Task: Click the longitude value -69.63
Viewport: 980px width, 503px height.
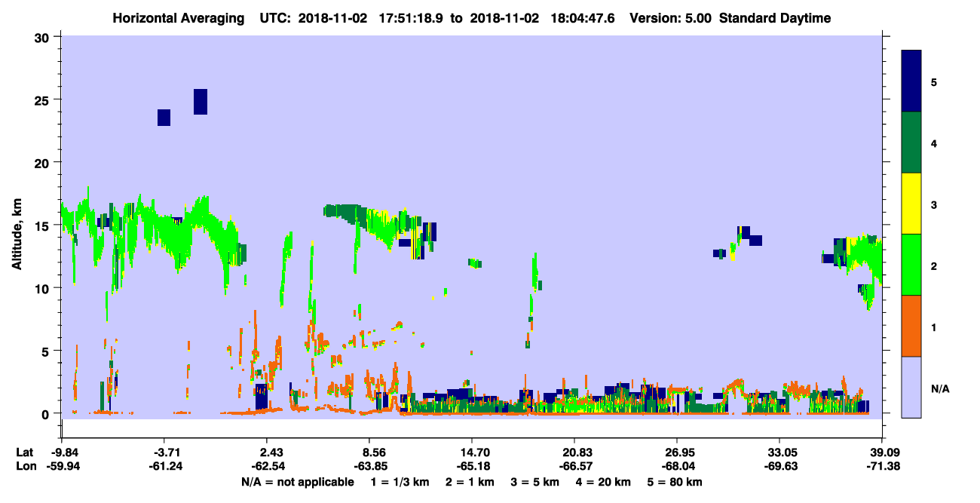Action: tap(779, 466)
